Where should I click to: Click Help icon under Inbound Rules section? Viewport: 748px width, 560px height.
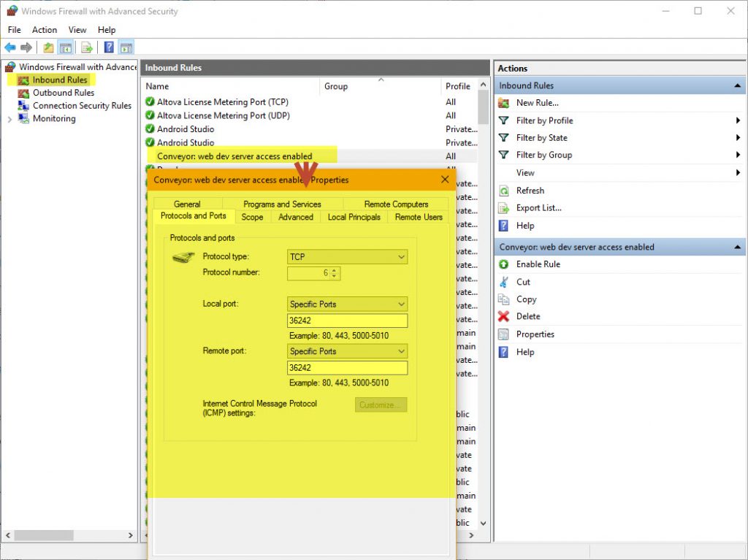point(504,226)
